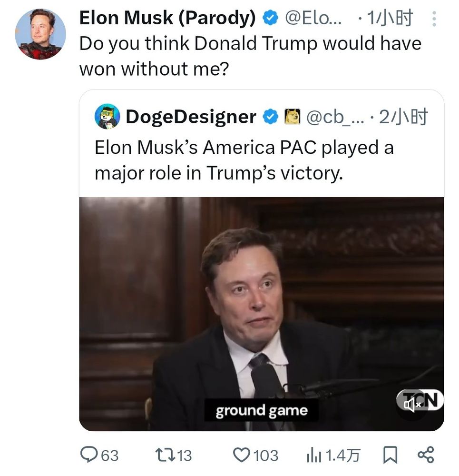The height and width of the screenshot is (476, 459).
Task: Tap DogeDesigner's blue verified checkmark
Action: (x=271, y=117)
